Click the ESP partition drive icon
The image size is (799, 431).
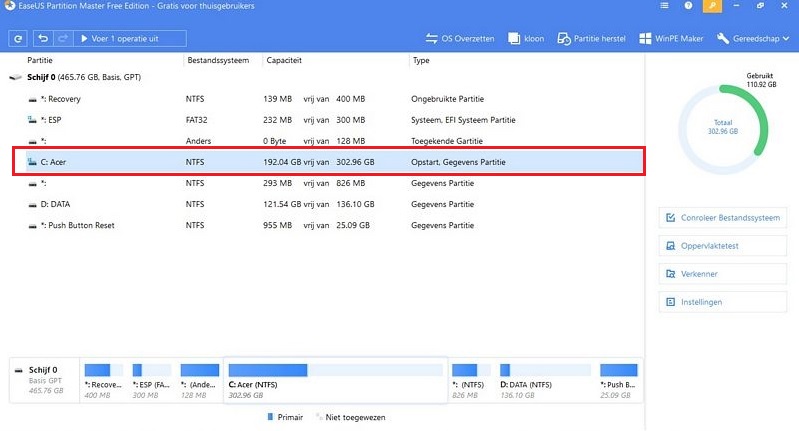32,120
